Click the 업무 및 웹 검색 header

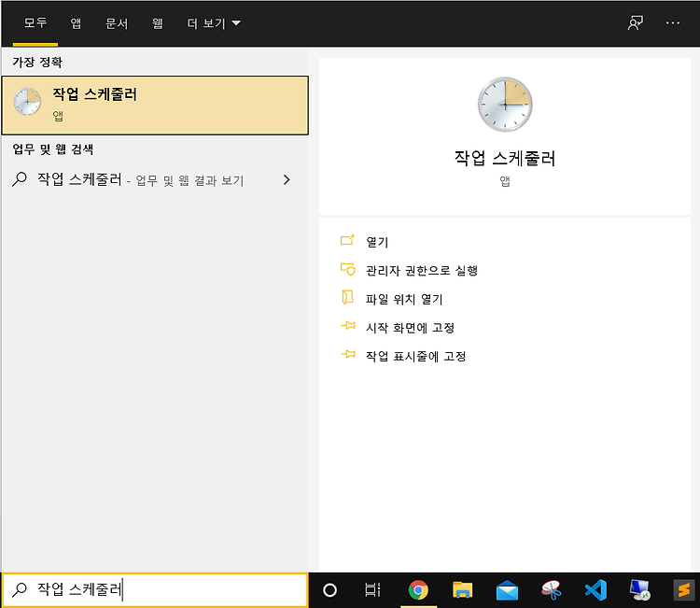tap(52, 148)
